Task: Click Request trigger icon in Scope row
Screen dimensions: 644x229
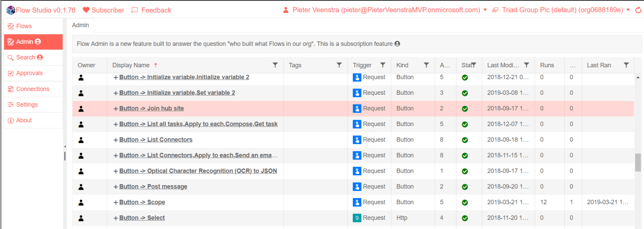Action: tap(357, 202)
